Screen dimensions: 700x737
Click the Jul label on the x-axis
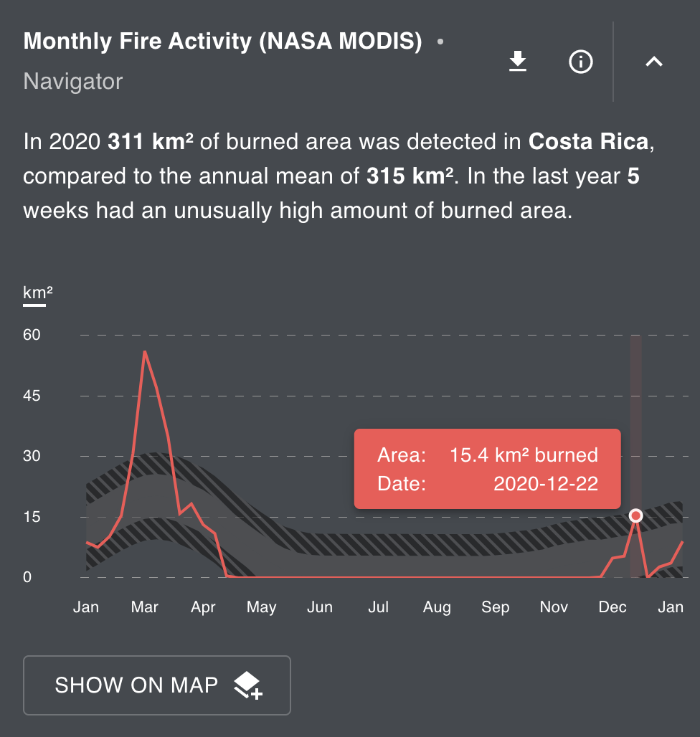379,607
